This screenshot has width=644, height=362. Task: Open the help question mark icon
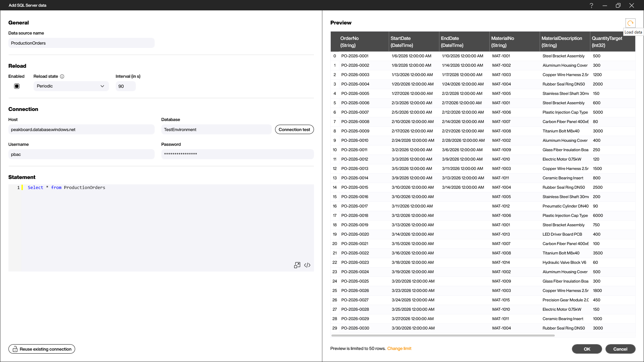(591, 5)
